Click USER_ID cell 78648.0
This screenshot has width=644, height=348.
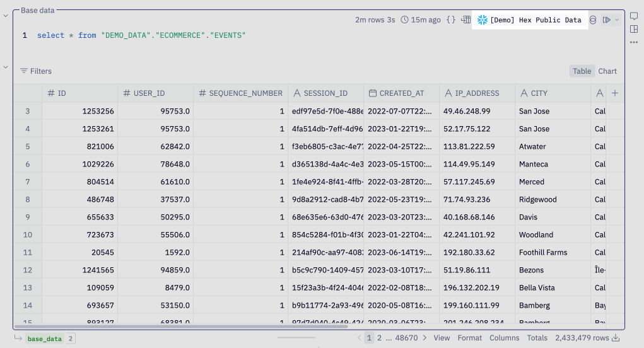(x=155, y=164)
